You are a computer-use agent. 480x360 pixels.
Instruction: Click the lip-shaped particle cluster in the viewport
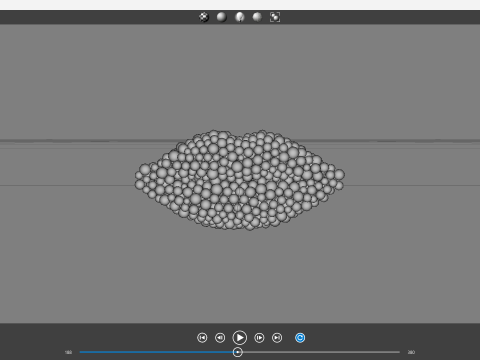240,180
